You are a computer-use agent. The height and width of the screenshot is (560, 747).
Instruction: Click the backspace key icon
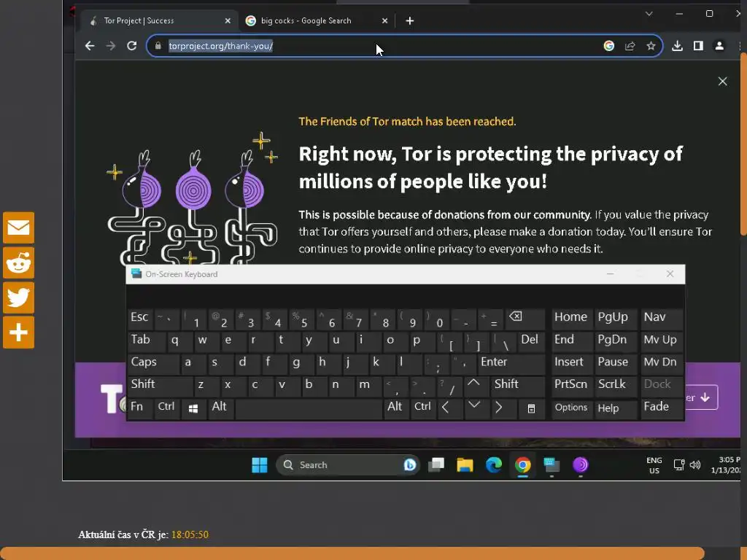525,319
